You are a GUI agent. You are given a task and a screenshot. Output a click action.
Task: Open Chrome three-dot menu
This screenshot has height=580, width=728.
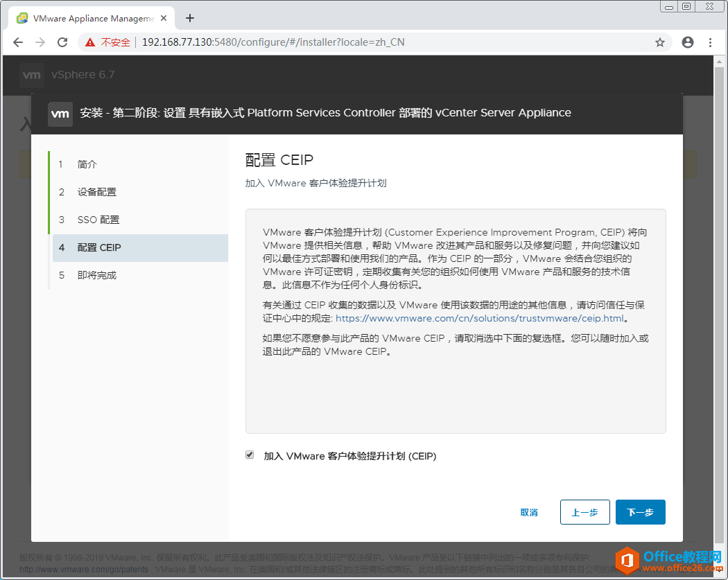pos(710,42)
